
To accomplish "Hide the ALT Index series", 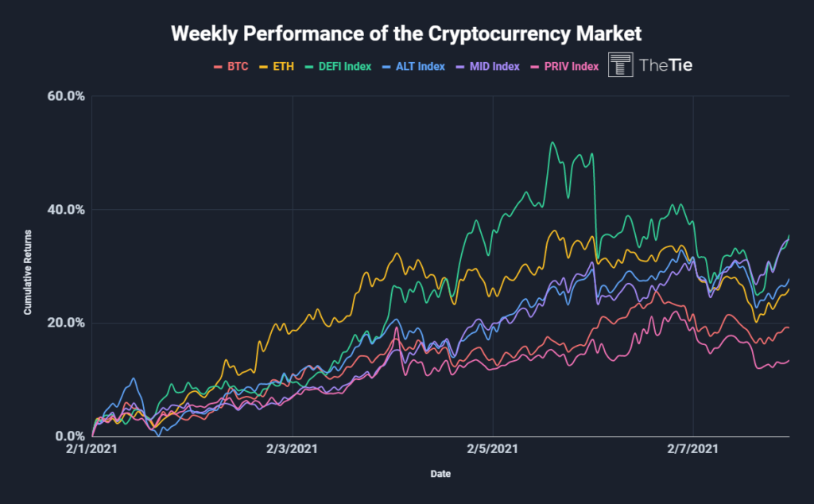I will pos(413,67).
